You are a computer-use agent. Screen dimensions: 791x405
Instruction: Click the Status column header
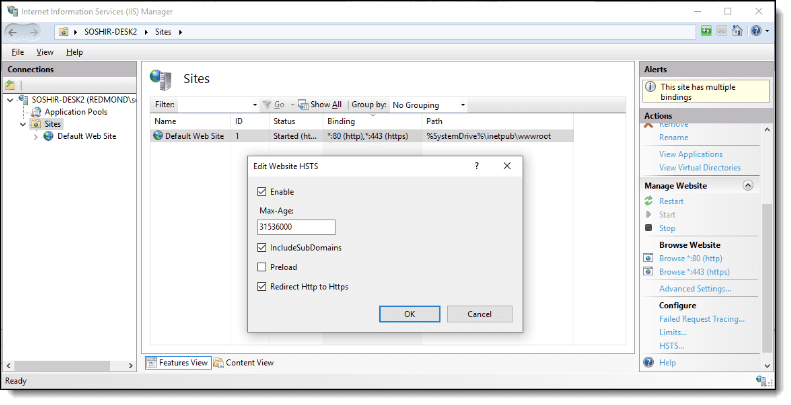click(x=296, y=121)
